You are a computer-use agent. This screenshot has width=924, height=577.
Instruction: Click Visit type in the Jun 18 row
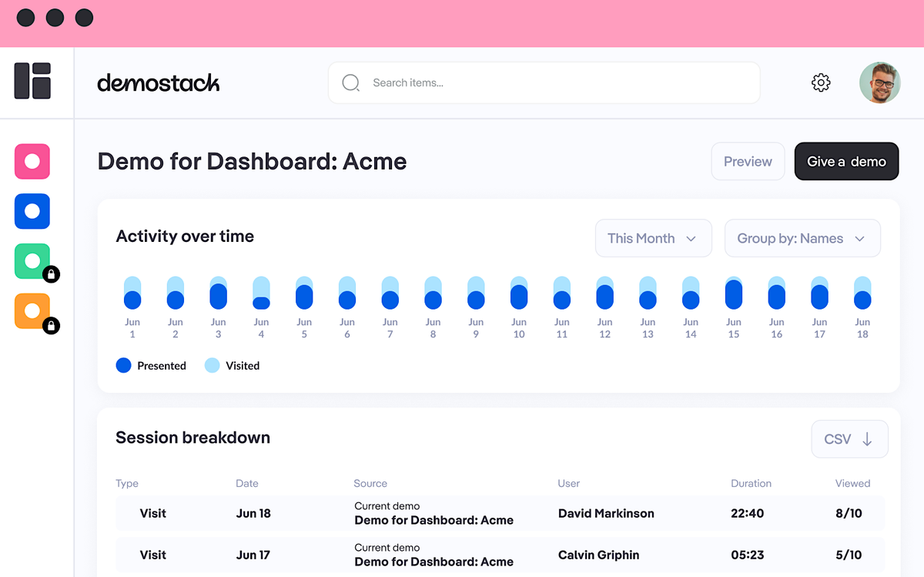pyautogui.click(x=152, y=513)
